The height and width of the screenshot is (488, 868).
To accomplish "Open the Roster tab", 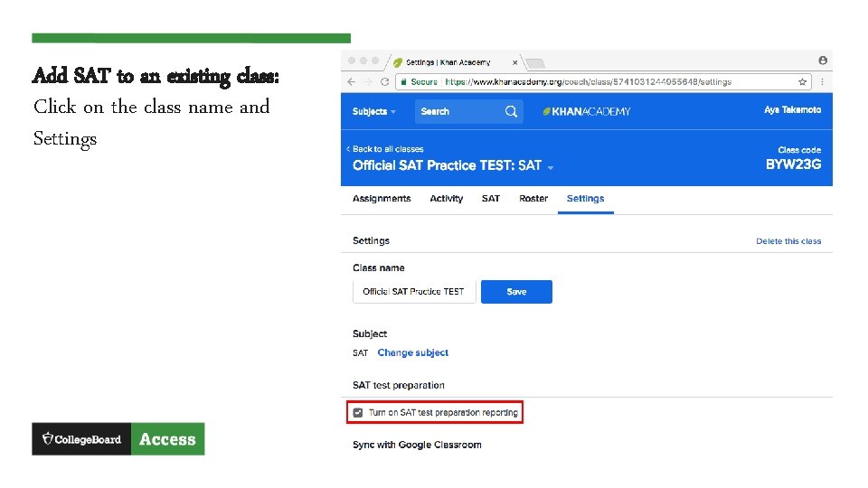I will tap(533, 199).
